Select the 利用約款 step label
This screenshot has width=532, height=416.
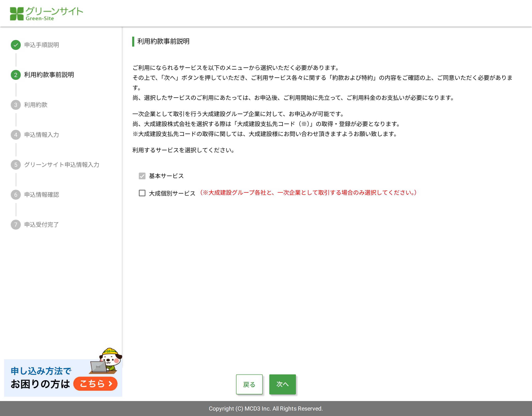[36, 105]
